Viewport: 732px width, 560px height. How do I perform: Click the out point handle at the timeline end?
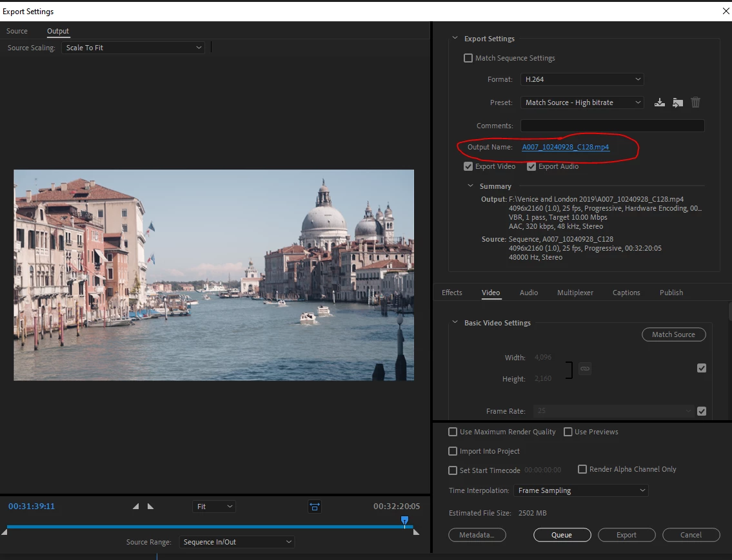click(x=416, y=532)
